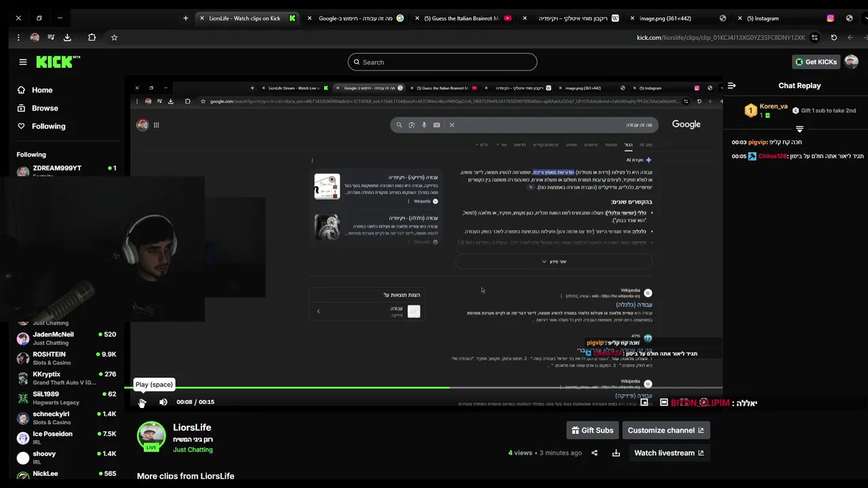Switch to the Google search browser tab

click(356, 18)
